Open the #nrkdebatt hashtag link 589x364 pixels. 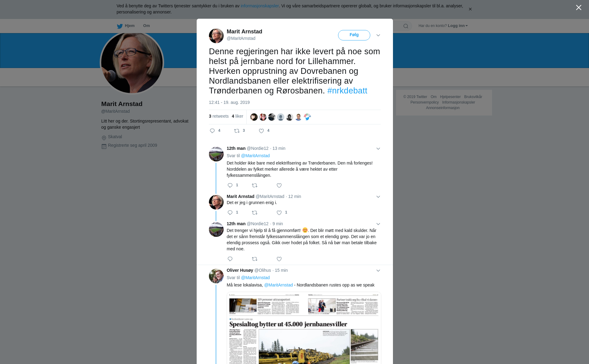click(x=347, y=91)
